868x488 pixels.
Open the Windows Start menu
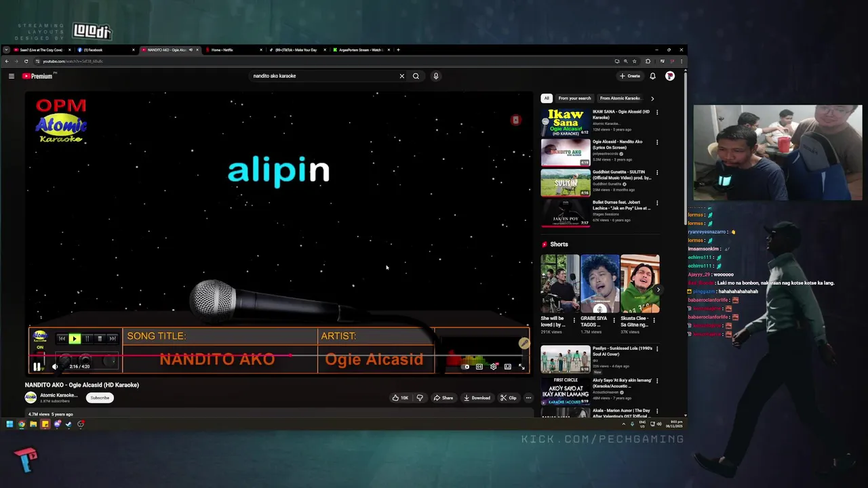[x=9, y=424]
